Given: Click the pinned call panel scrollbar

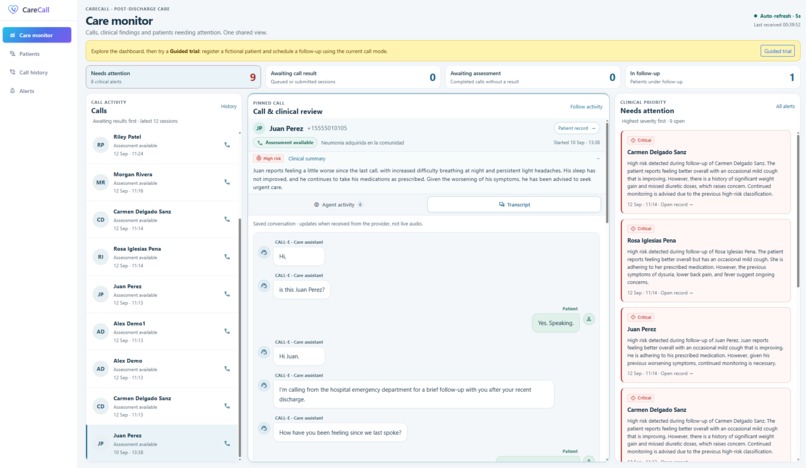Looking at the screenshot, I should 607,172.
